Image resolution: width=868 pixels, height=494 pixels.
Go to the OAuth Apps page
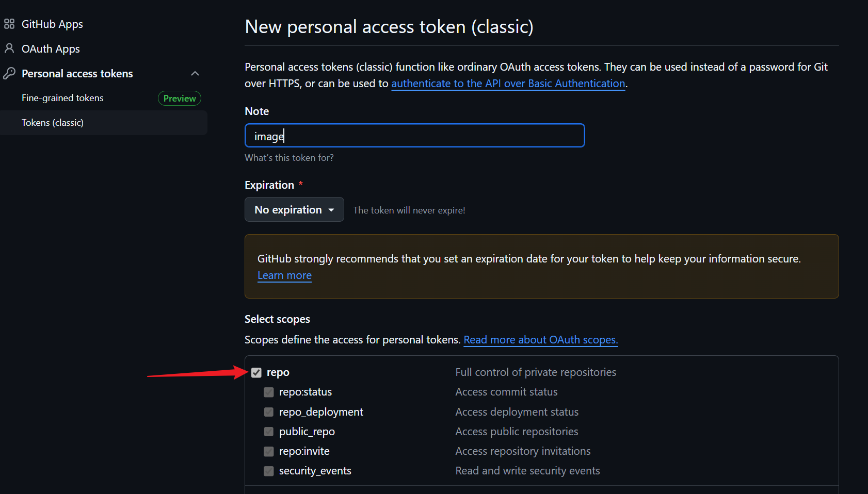click(51, 49)
